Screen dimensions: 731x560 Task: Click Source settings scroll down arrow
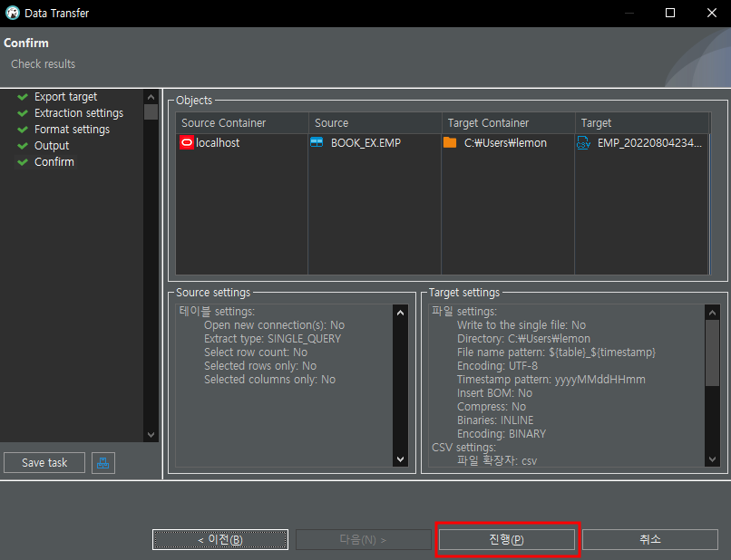click(x=400, y=459)
